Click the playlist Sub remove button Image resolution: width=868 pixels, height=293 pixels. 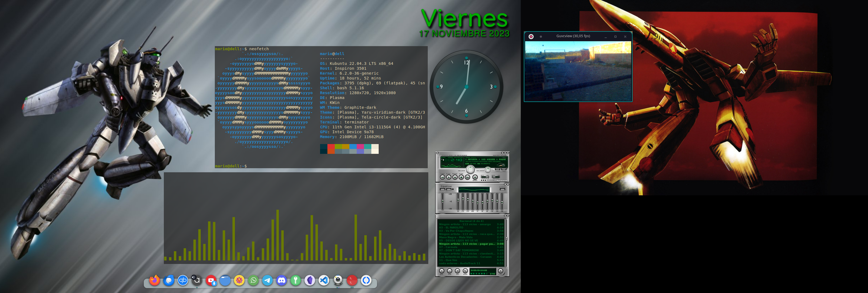click(449, 271)
